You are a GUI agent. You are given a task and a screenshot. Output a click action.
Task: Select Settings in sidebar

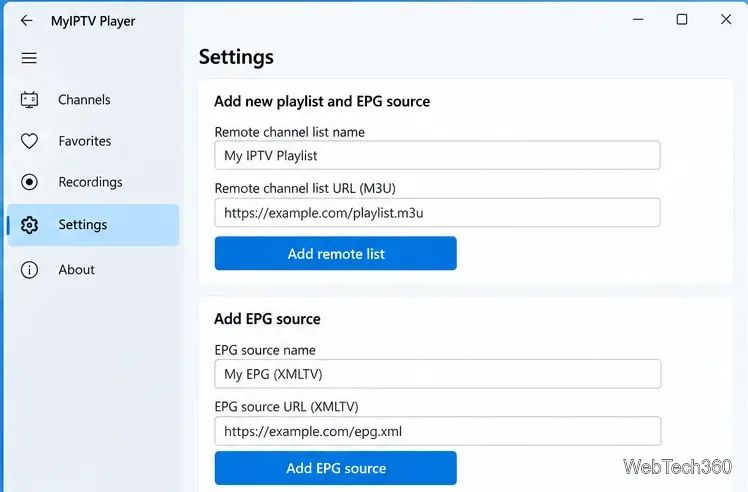tap(93, 225)
